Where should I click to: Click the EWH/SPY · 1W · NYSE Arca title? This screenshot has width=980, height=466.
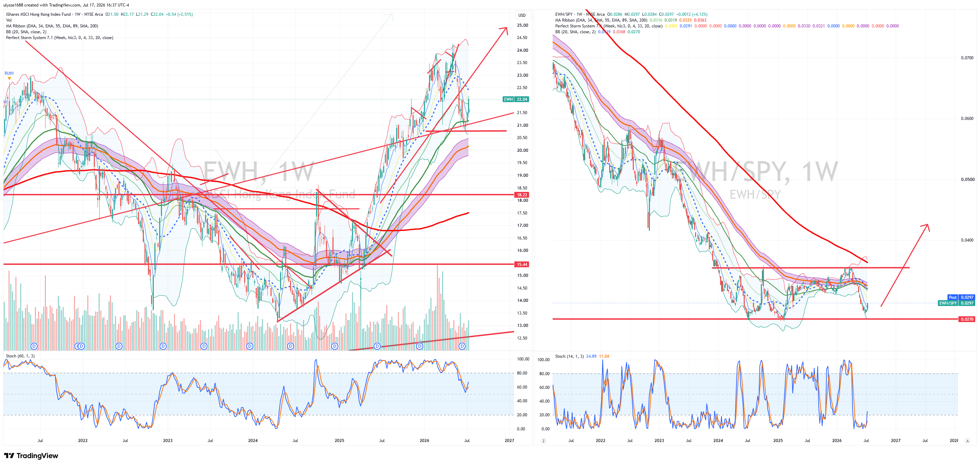(580, 14)
